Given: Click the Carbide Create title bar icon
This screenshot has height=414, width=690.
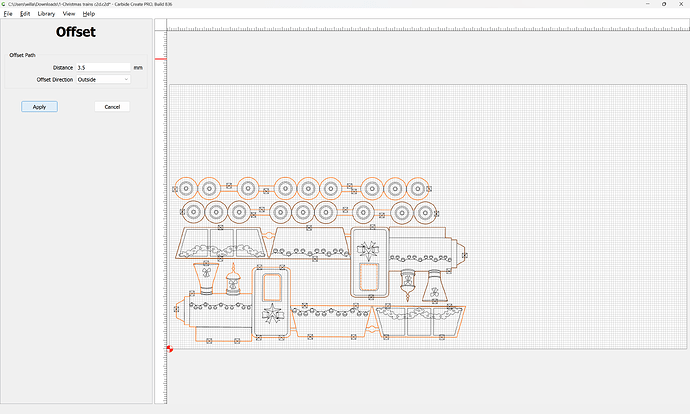Looking at the screenshot, I should tap(4, 4).
